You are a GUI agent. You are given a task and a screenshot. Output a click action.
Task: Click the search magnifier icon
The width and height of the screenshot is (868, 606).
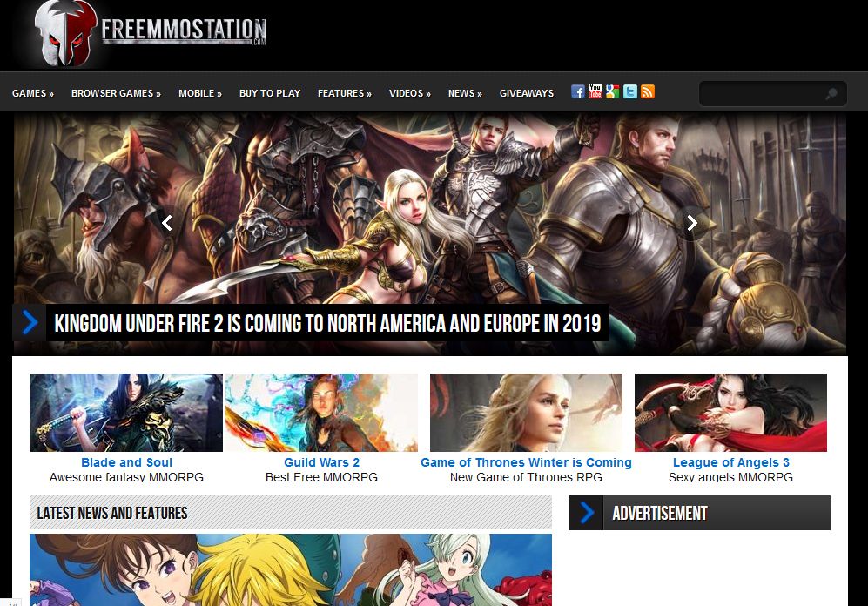[x=831, y=93]
